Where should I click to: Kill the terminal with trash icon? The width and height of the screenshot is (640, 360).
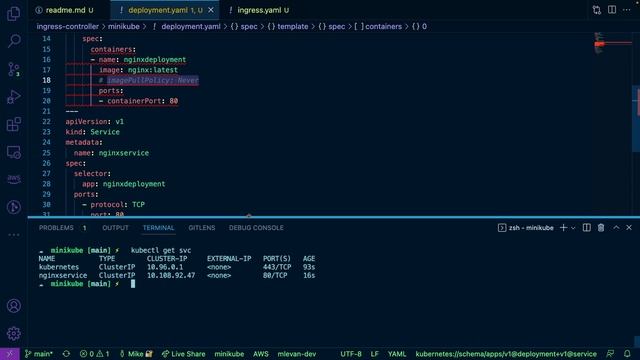click(x=601, y=228)
